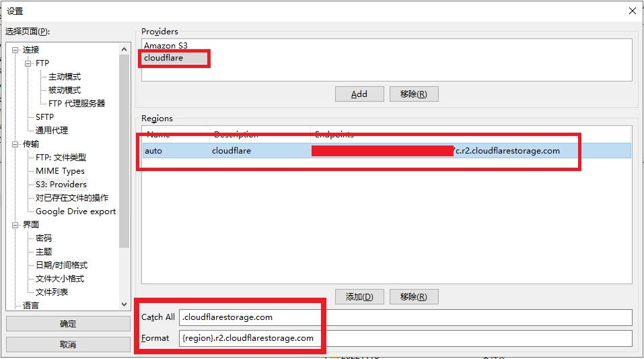Open 文件大小格式 page
The width and height of the screenshot is (644, 359).
(60, 279)
